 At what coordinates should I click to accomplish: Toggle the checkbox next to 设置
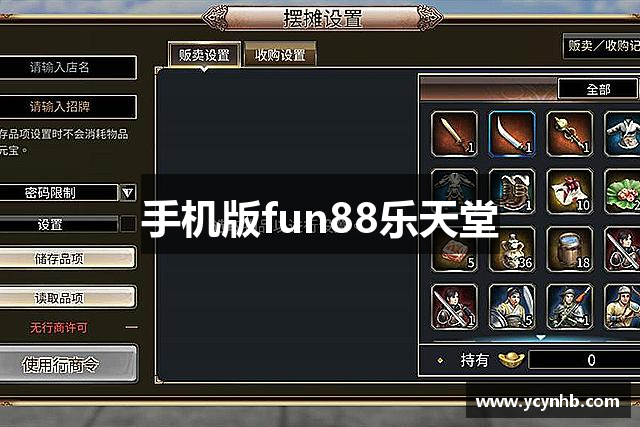pyautogui.click(x=128, y=224)
